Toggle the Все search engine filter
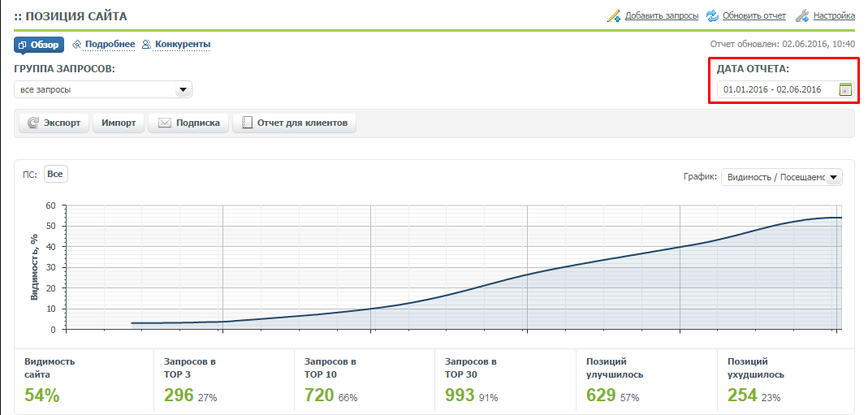Screen dimensions: 868x415 click(x=55, y=174)
